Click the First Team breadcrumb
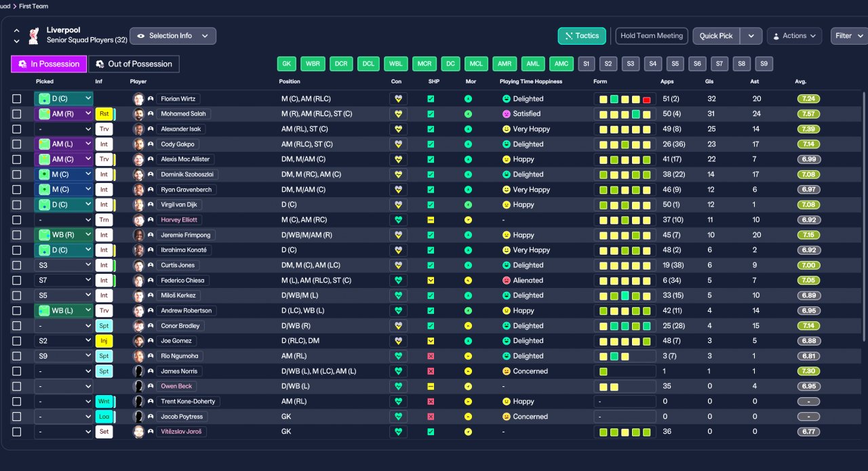Screen dimensions: 868x471 35,6
